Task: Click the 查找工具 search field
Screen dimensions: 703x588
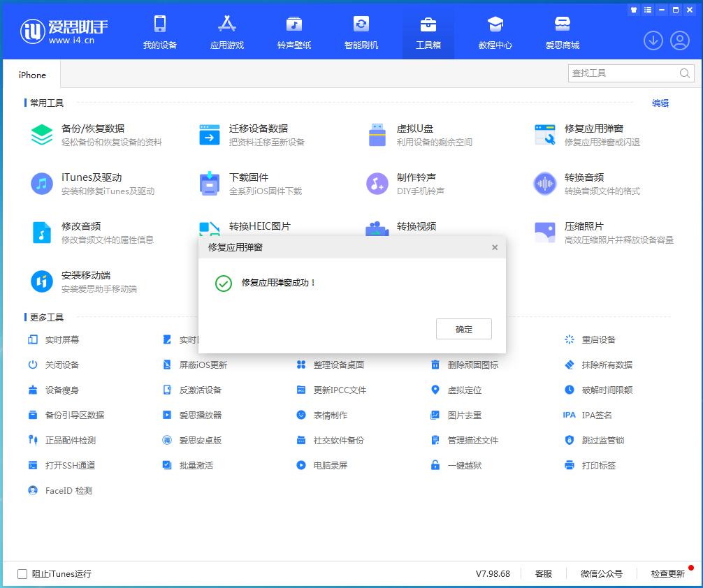Action: point(625,73)
